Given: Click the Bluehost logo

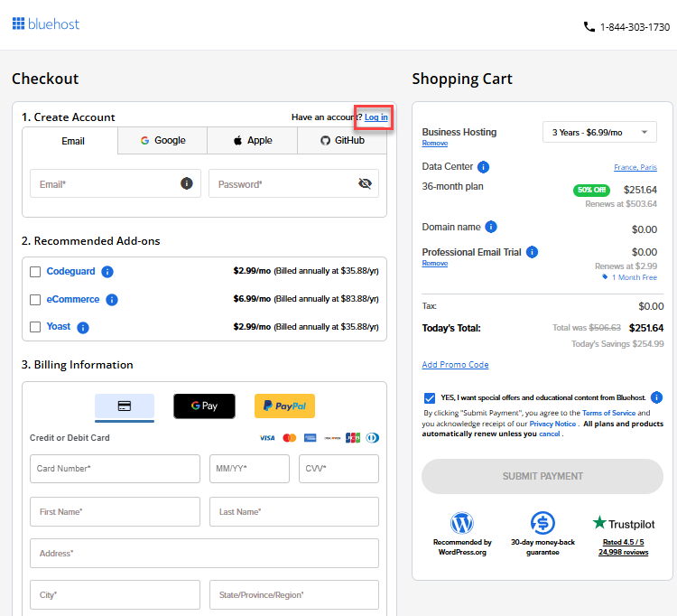Looking at the screenshot, I should point(46,23).
